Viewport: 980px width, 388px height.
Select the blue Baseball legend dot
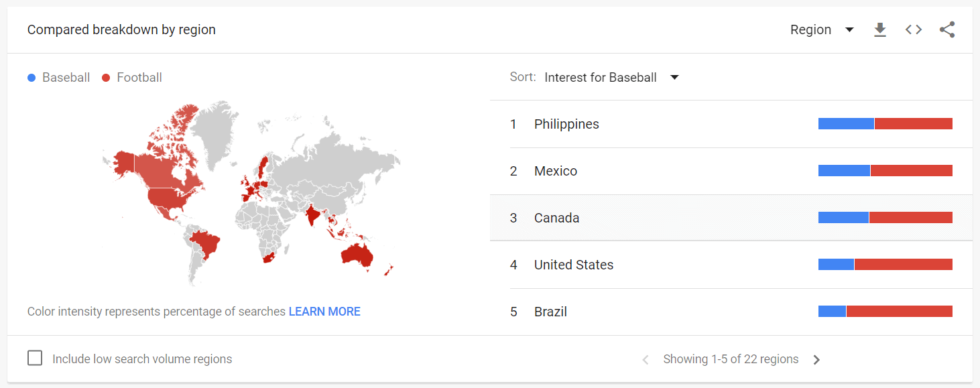coord(30,77)
